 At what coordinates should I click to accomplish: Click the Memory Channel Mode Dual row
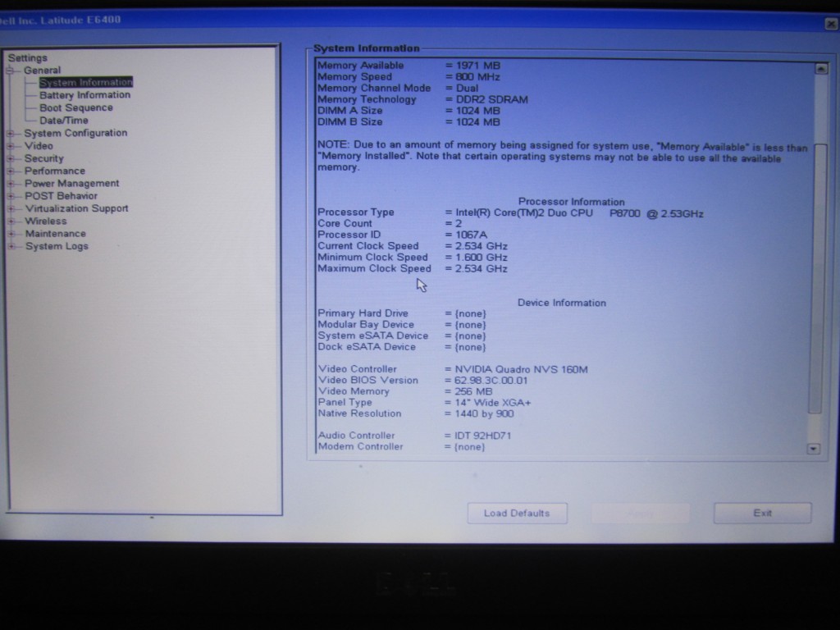(x=398, y=88)
